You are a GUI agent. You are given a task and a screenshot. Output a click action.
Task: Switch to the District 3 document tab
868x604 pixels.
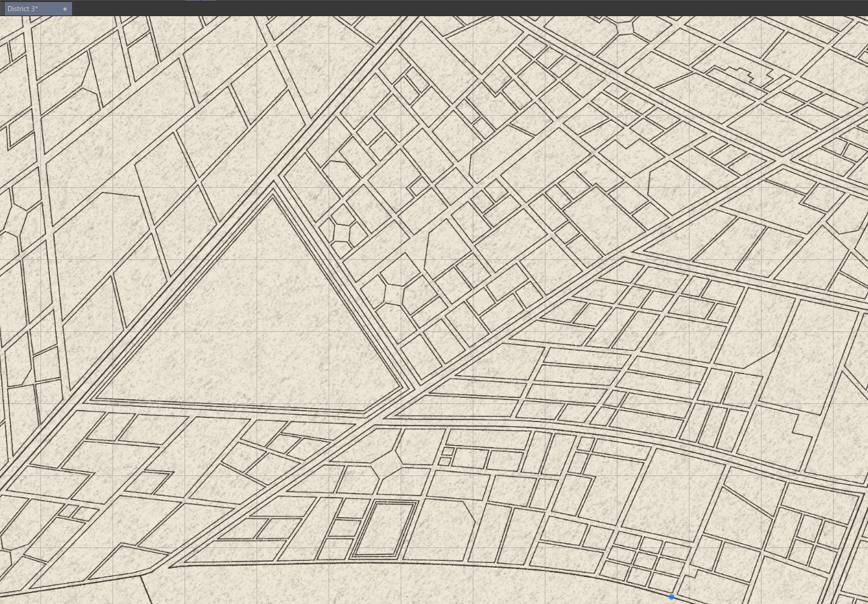coord(27,9)
